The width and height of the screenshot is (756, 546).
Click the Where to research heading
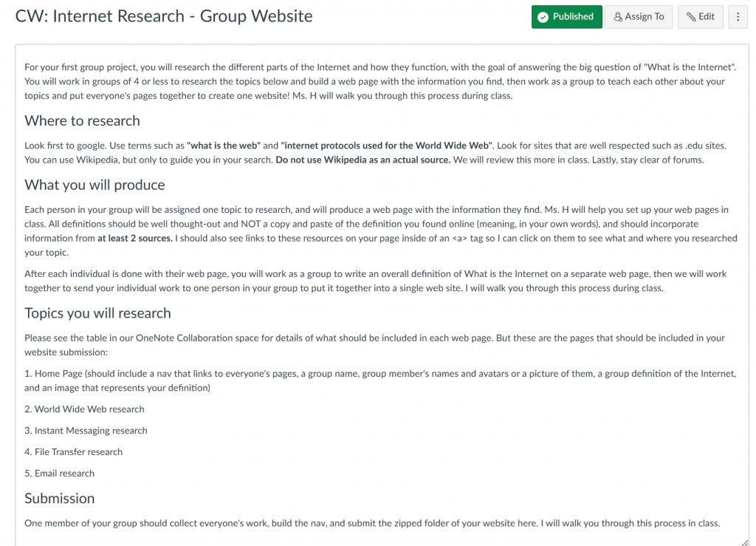tap(82, 120)
